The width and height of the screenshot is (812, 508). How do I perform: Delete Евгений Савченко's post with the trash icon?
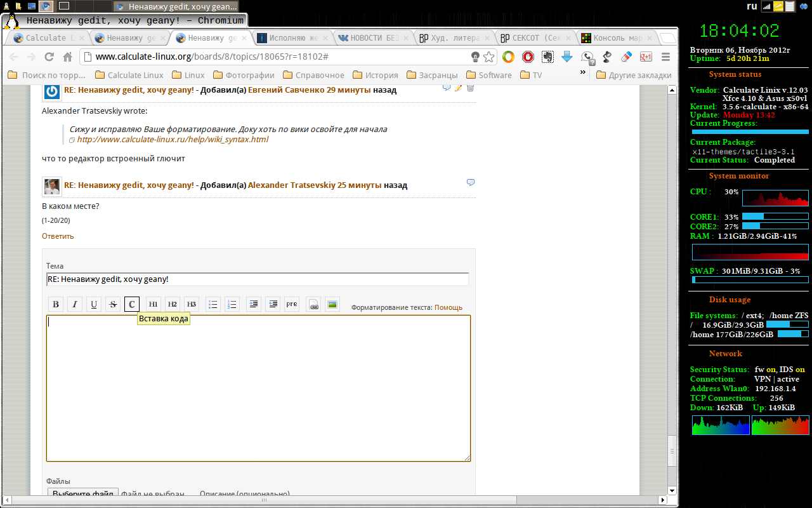click(470, 87)
